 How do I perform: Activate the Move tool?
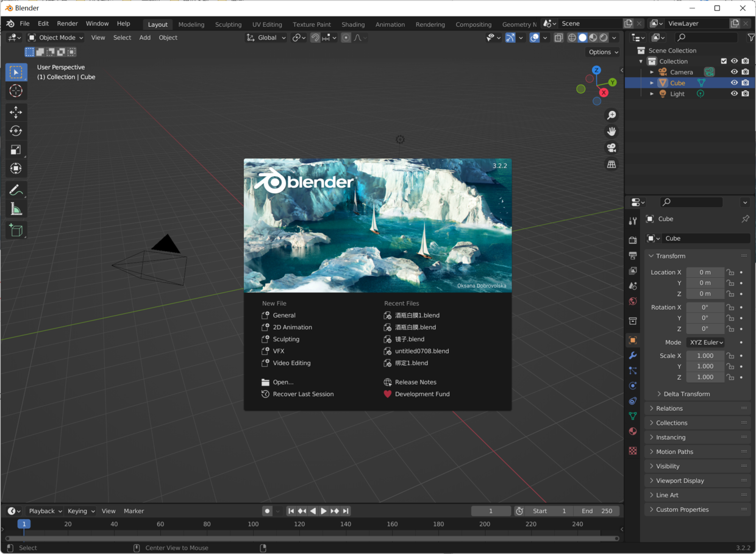(16, 112)
